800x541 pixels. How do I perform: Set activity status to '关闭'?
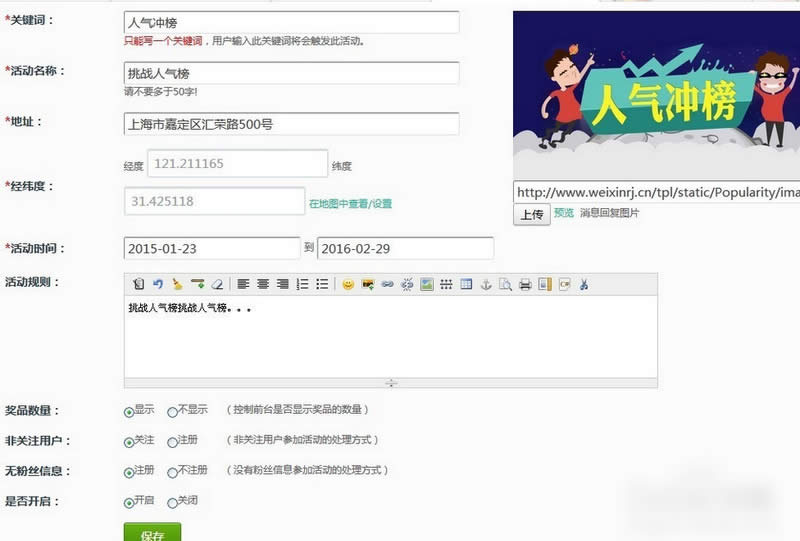click(173, 502)
